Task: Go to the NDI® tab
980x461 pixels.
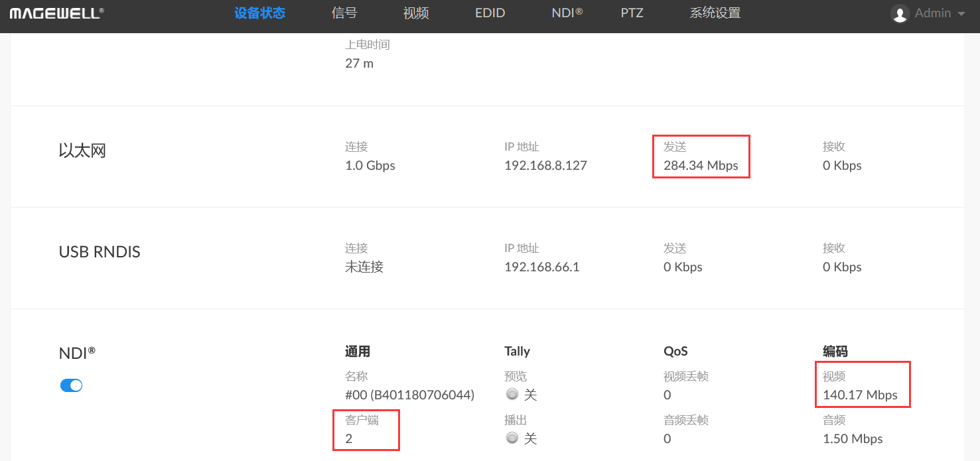Action: click(567, 13)
